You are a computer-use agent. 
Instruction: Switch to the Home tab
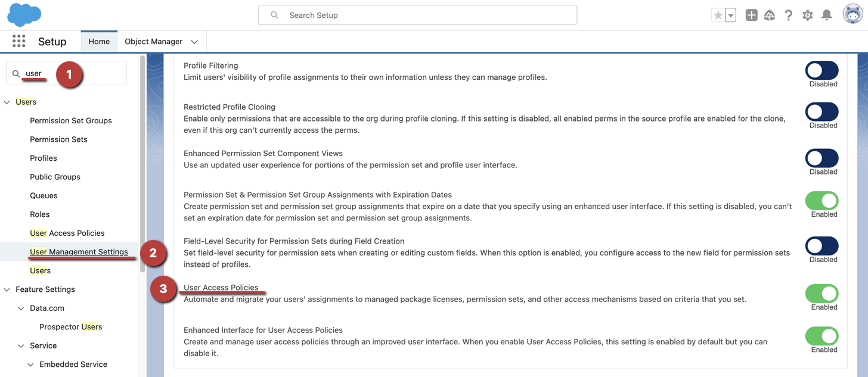[x=99, y=41]
